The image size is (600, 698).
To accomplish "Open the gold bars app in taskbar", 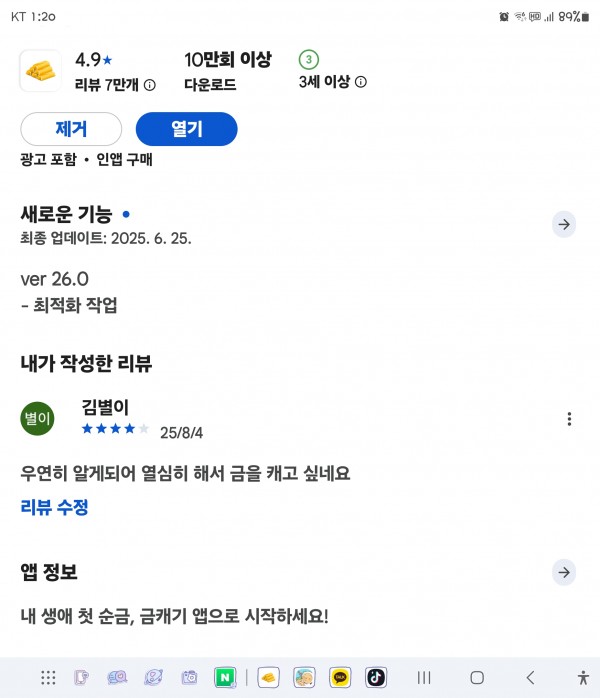I will click(x=269, y=678).
